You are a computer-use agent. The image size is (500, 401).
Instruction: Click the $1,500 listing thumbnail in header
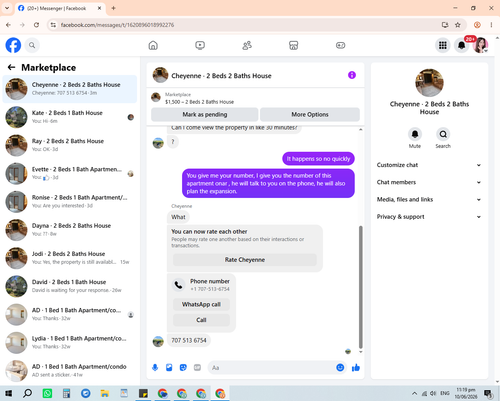point(156,97)
